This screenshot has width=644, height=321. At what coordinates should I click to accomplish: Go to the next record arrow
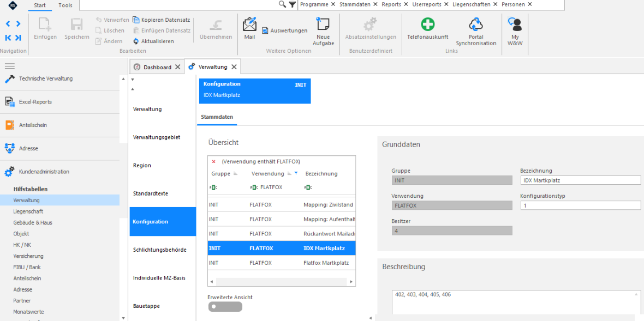(18, 24)
